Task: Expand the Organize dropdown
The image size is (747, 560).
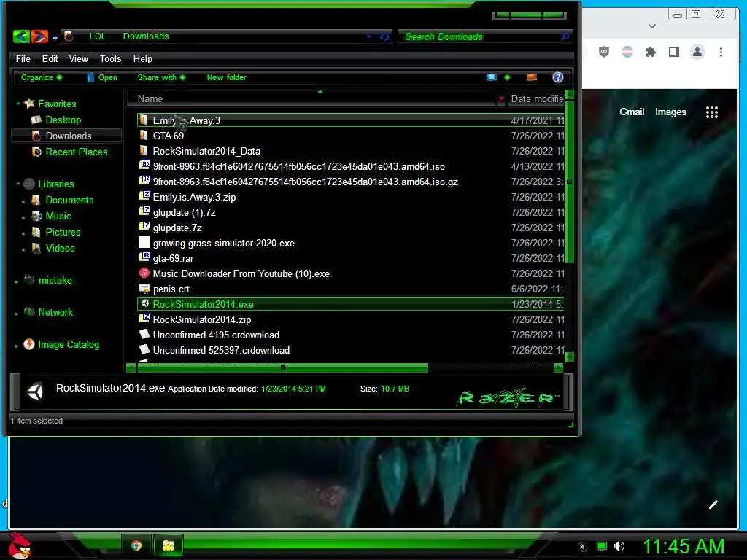Action: point(42,77)
